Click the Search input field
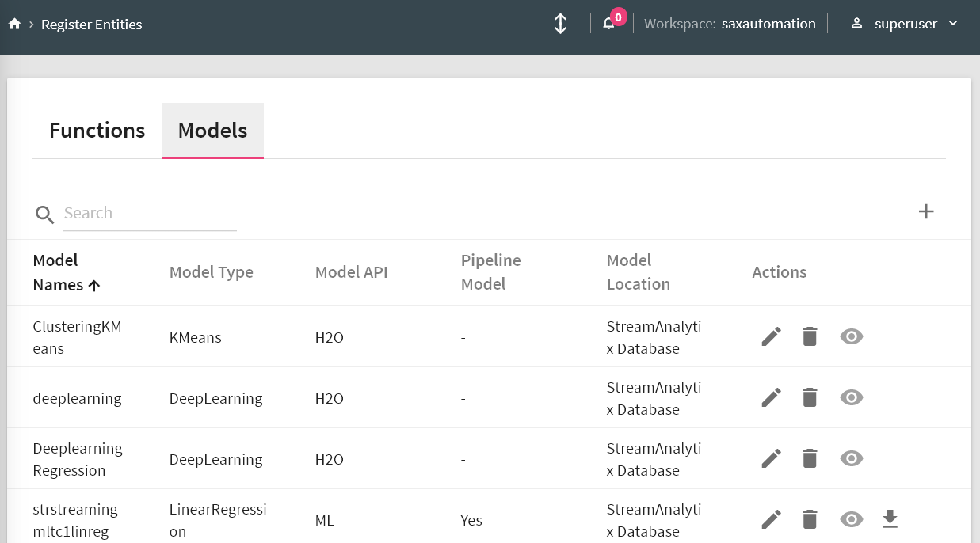980x543 pixels. [149, 213]
